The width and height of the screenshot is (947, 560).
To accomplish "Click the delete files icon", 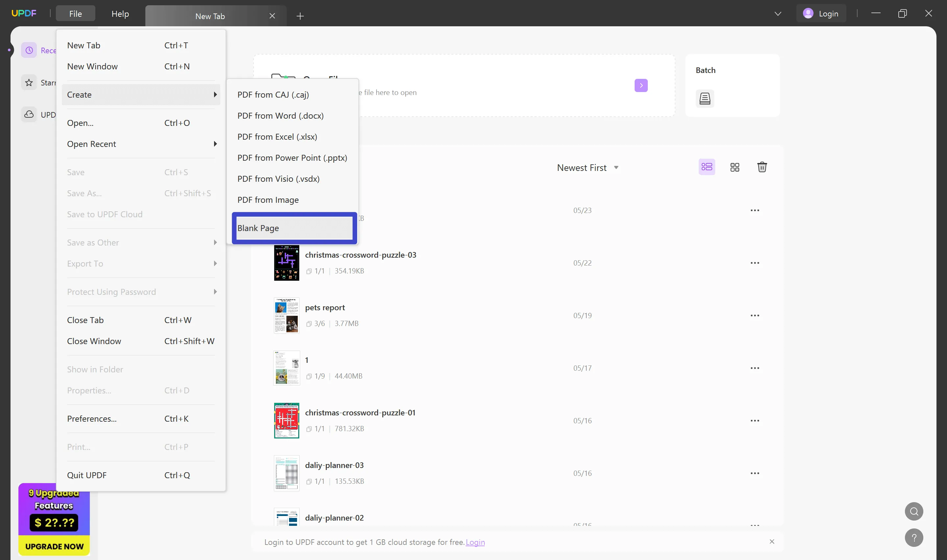I will click(762, 167).
